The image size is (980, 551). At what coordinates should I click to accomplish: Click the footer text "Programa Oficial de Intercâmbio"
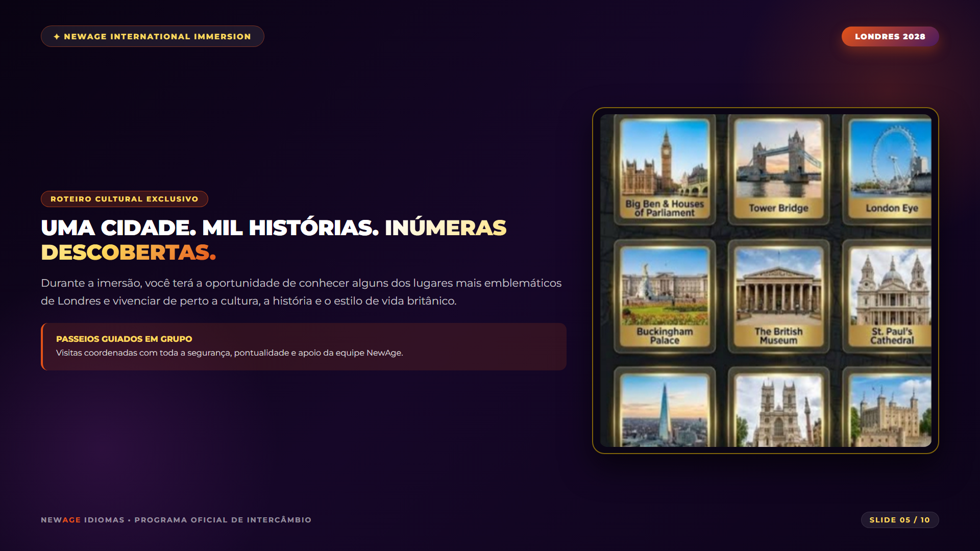click(223, 520)
